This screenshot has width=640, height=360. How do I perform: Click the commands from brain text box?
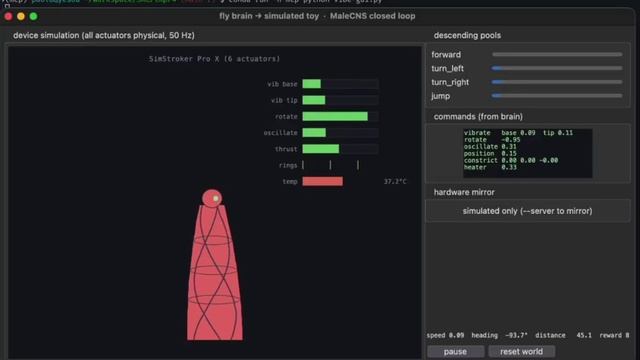(527, 153)
